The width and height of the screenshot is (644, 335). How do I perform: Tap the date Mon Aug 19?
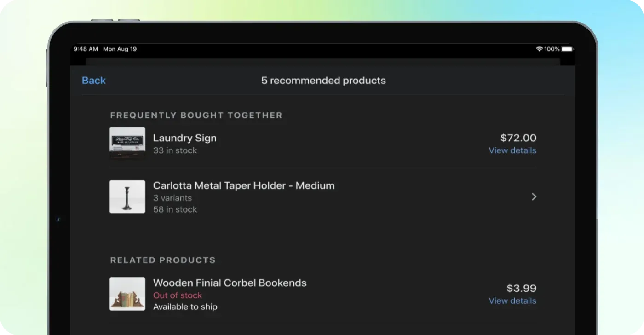click(120, 49)
